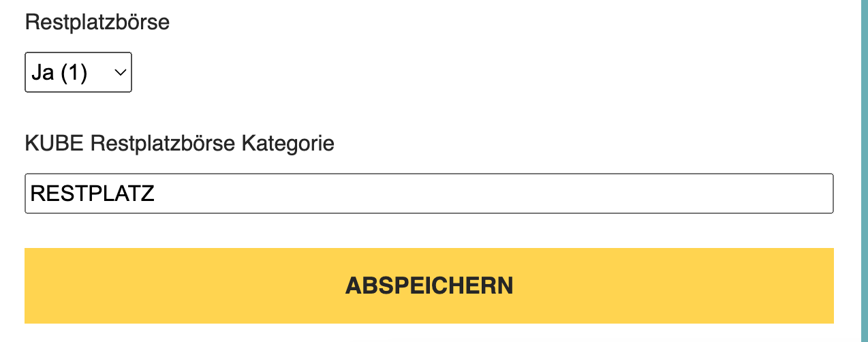Click the ABSPEICHERN text to save the form
This screenshot has height=342, width=868.
click(x=429, y=285)
